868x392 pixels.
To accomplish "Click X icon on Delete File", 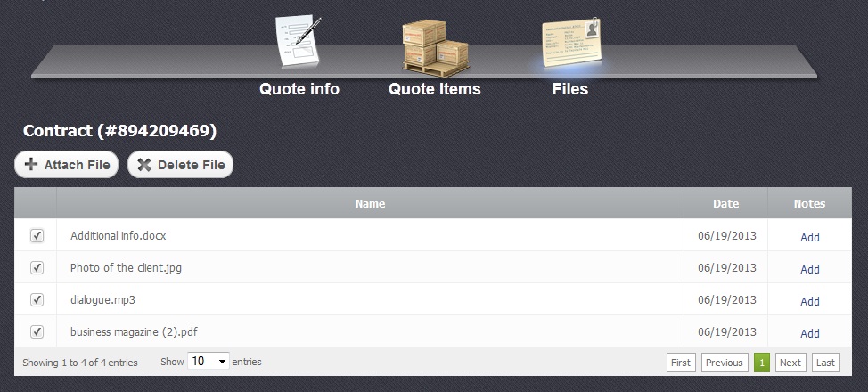I will pos(144,165).
